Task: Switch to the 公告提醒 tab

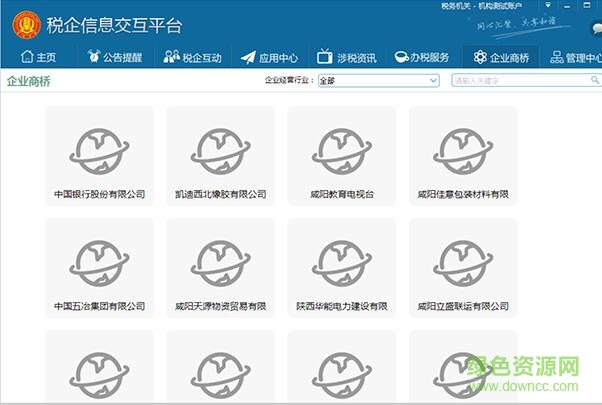Action: tap(115, 57)
